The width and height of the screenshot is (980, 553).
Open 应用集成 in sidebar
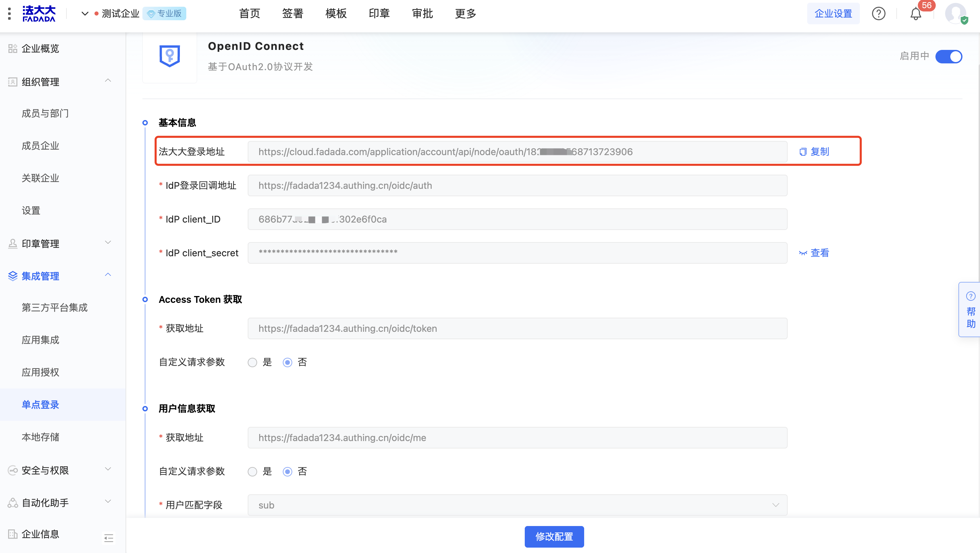(x=40, y=340)
